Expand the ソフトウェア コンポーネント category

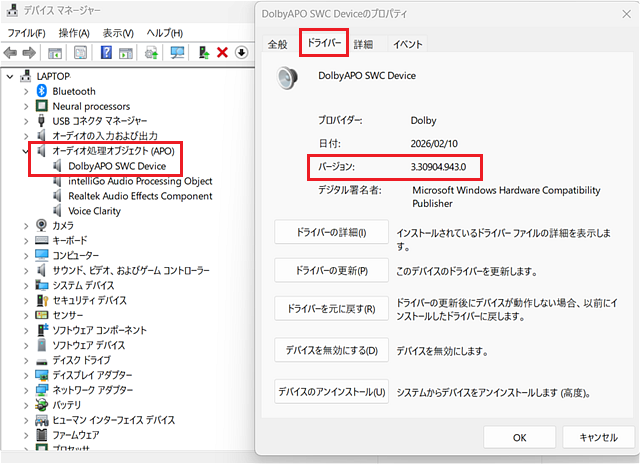tap(26, 331)
